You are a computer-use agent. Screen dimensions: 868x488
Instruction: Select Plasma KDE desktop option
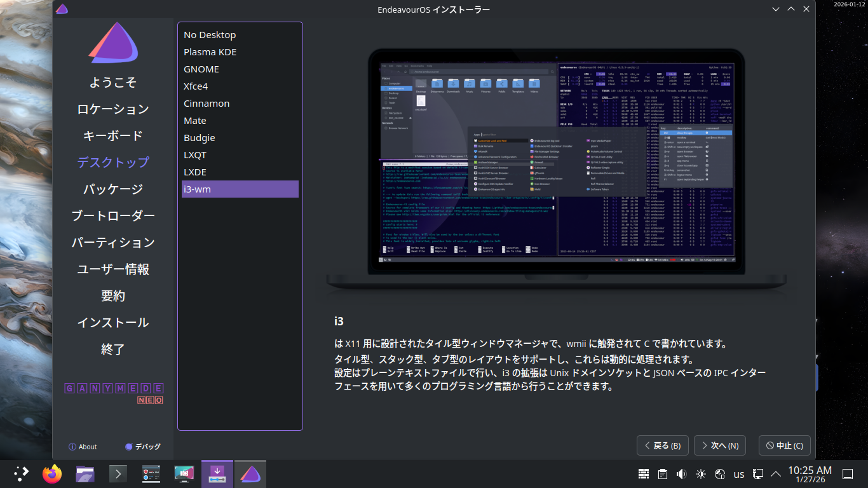[210, 52]
